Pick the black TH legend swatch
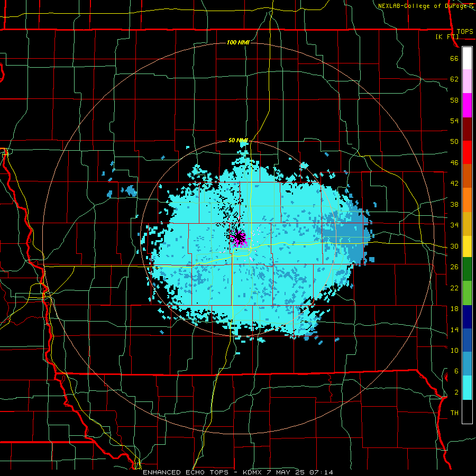 467,411
